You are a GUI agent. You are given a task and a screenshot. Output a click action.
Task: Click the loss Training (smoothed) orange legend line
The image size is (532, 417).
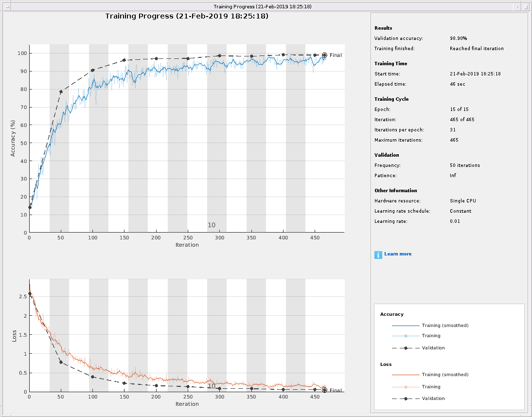pos(406,375)
